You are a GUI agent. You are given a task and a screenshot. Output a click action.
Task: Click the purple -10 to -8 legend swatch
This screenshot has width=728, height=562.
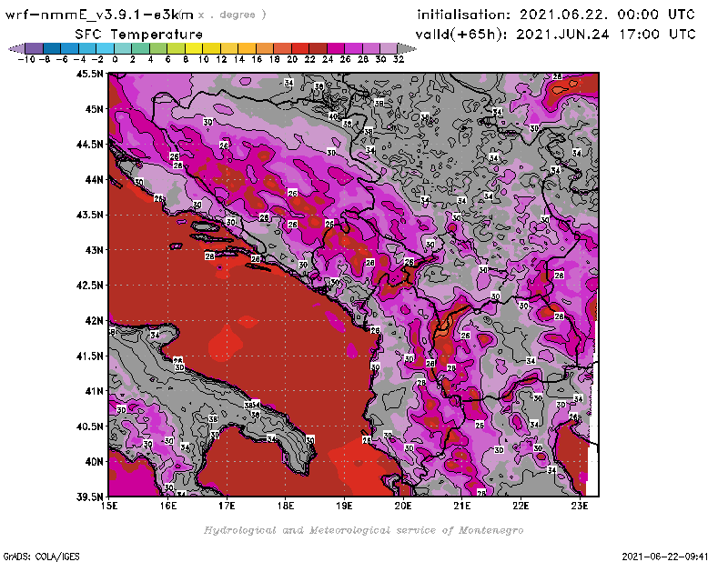click(x=35, y=48)
